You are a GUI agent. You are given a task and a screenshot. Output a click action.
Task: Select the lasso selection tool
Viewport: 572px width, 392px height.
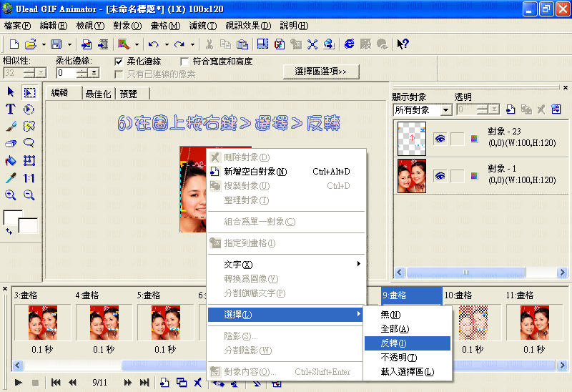(x=29, y=143)
